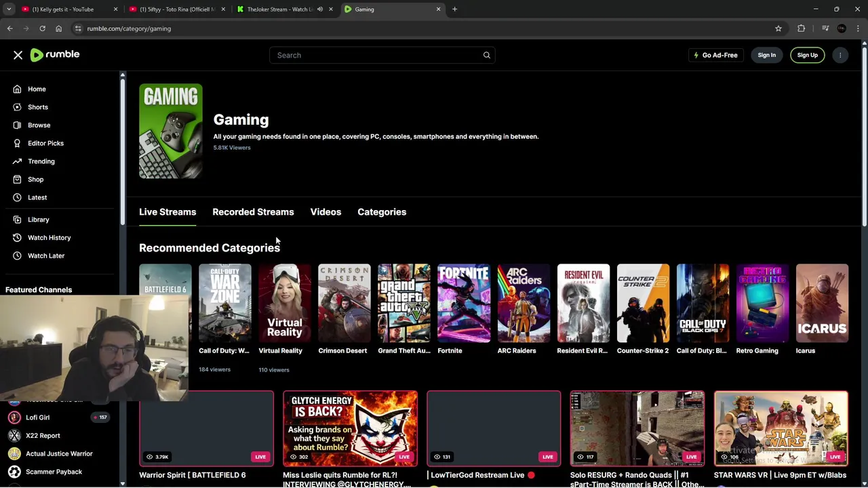Click the browser address bar
The width and height of the screenshot is (868, 488).
coord(420,28)
